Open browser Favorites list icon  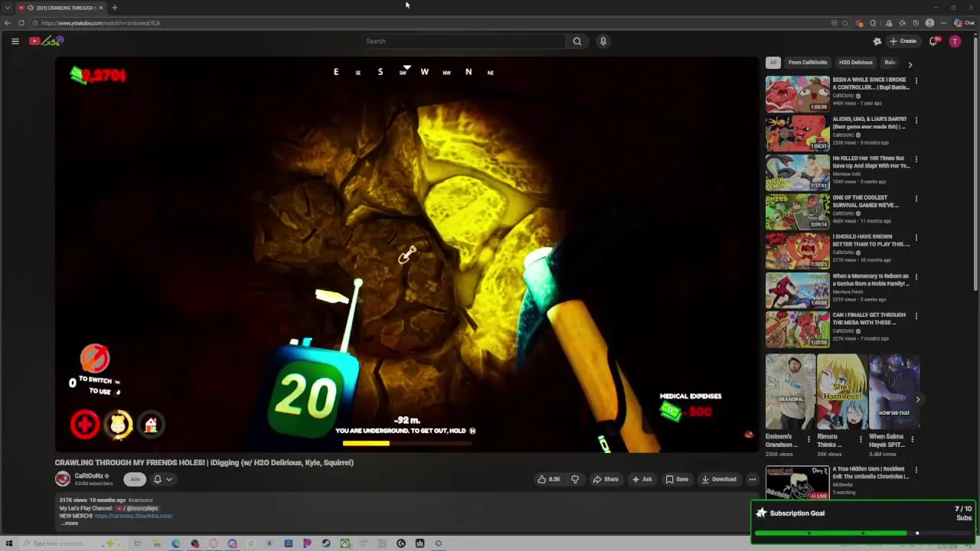point(902,23)
